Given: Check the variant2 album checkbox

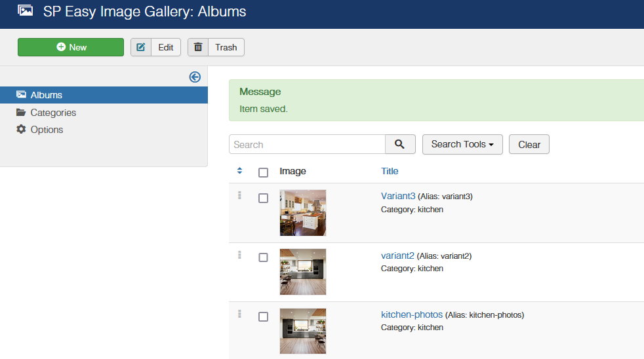Looking at the screenshot, I should [x=263, y=257].
